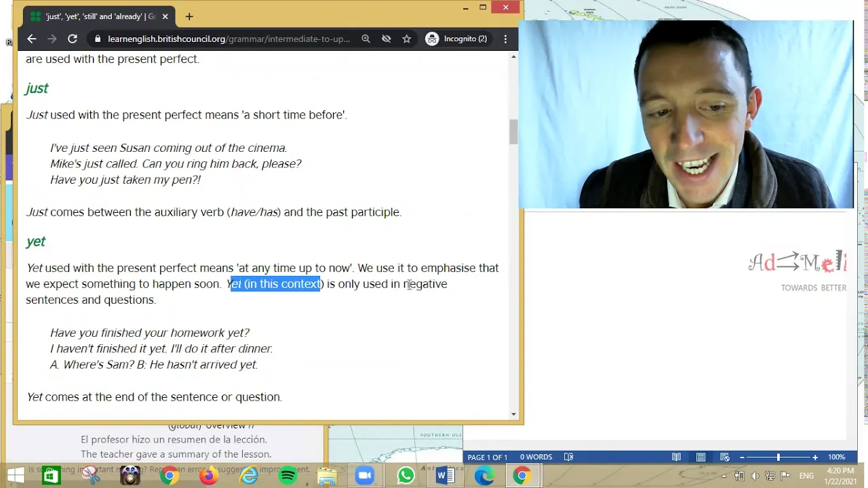Screen dimensions: 868x488
Task: Open the Snipping Tool in the taskbar
Action: [x=91, y=476]
